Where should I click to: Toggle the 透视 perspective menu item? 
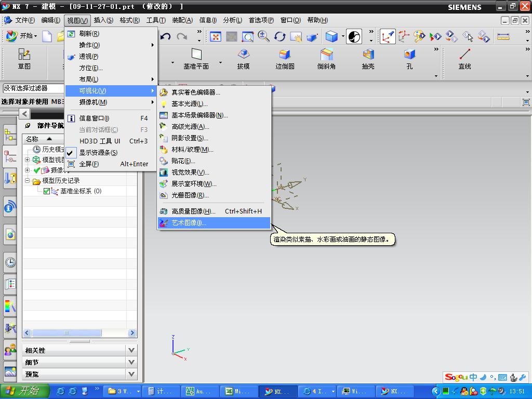click(x=111, y=57)
